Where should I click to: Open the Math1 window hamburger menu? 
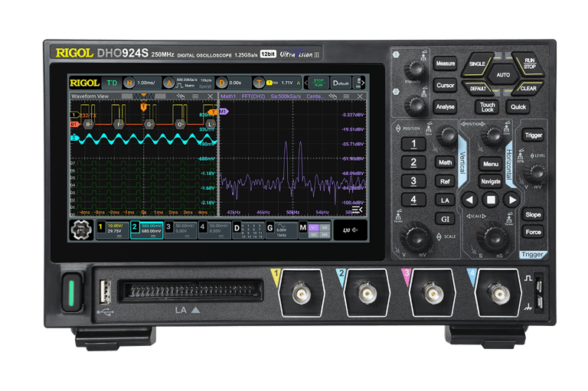346,96
